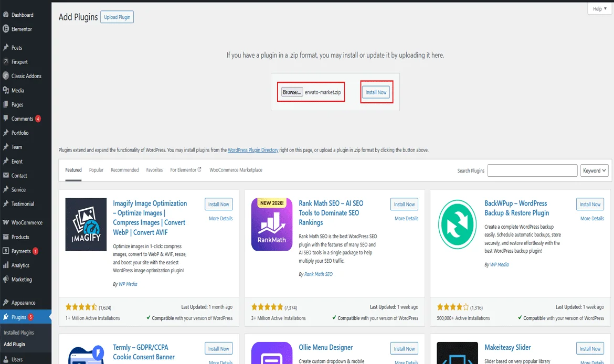
Task: Click the Appearance brush icon
Action: 6,303
